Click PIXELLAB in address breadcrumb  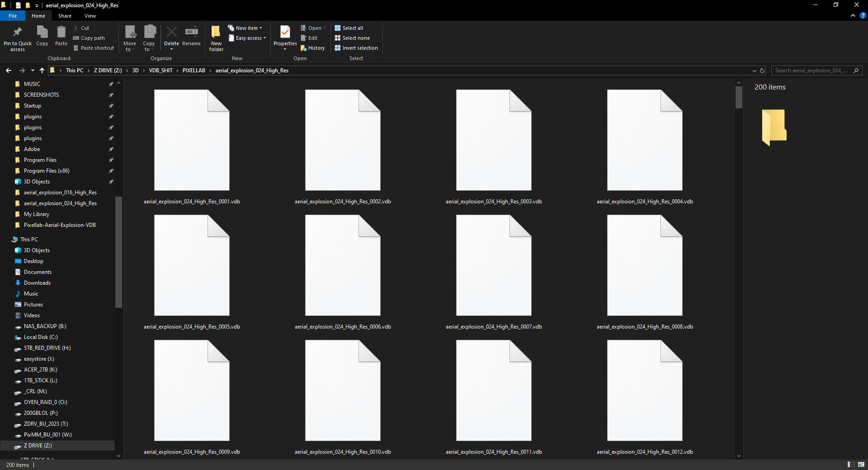click(x=194, y=70)
